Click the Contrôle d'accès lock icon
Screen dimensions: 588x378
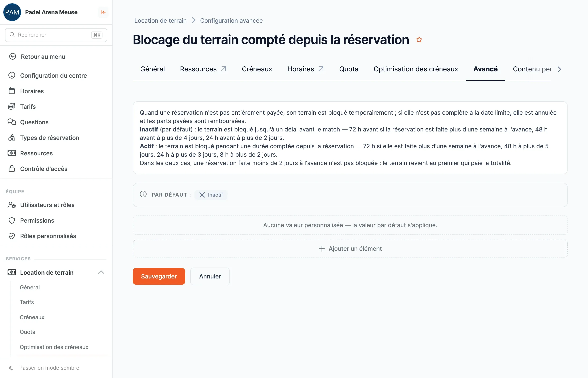12,169
